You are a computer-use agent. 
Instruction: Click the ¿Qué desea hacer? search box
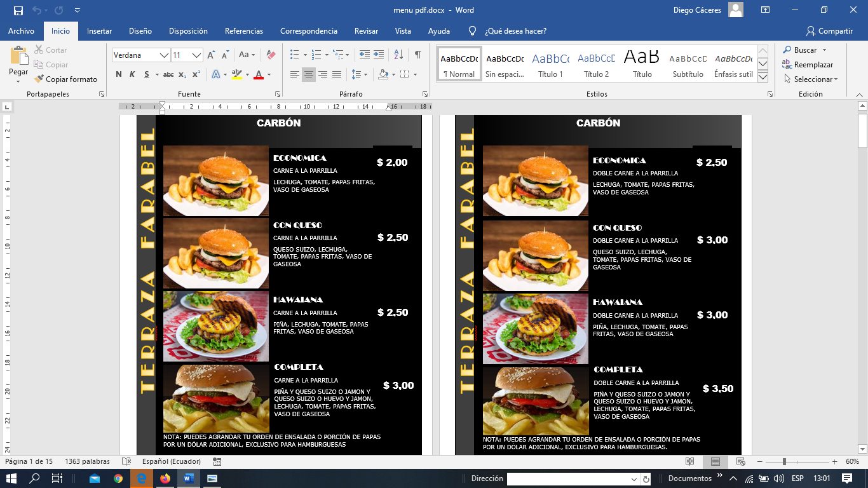click(x=515, y=31)
